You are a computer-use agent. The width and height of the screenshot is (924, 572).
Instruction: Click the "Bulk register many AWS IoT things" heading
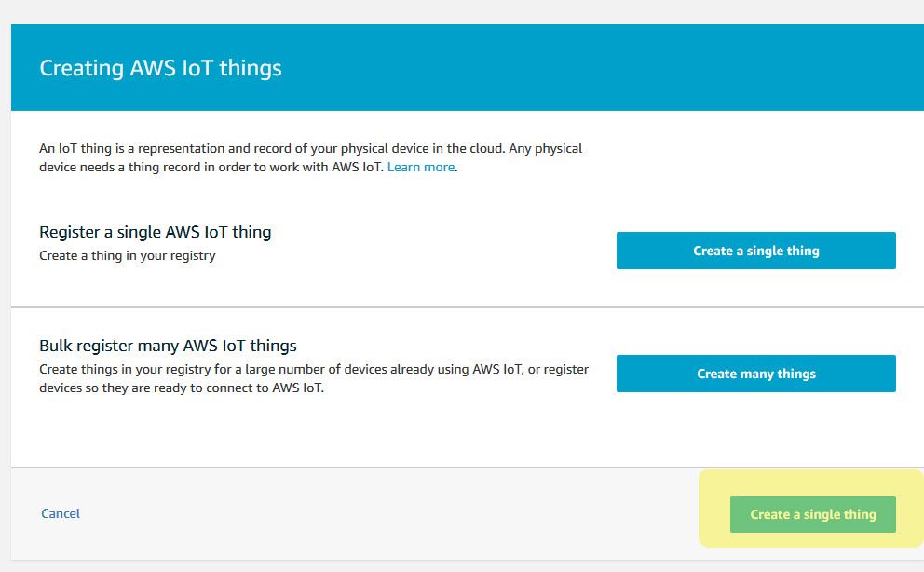pos(168,346)
